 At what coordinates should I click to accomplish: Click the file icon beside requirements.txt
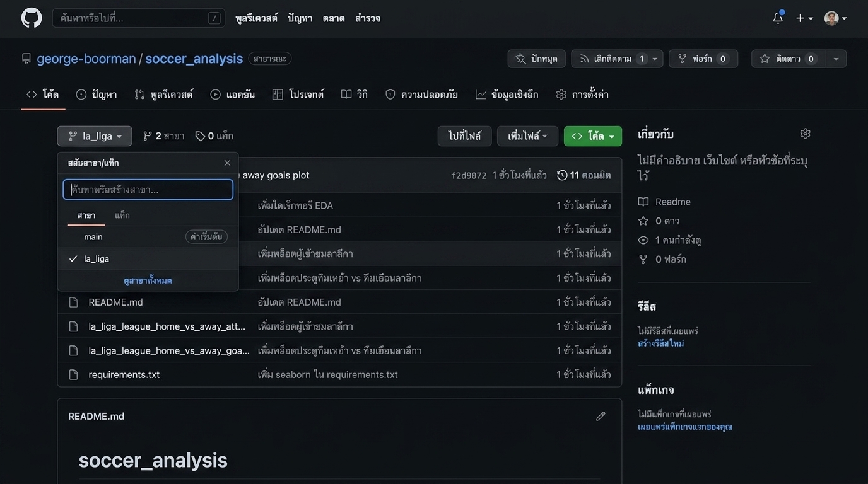(x=73, y=375)
